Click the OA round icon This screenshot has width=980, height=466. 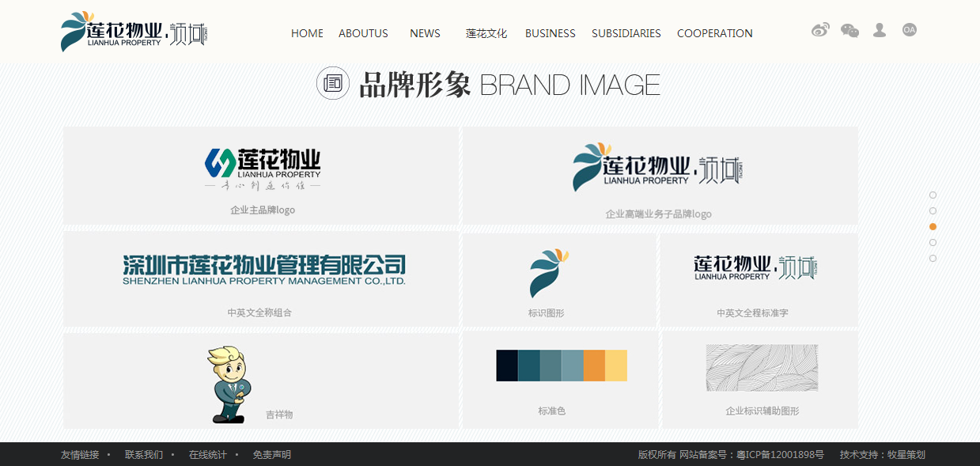coord(910,30)
